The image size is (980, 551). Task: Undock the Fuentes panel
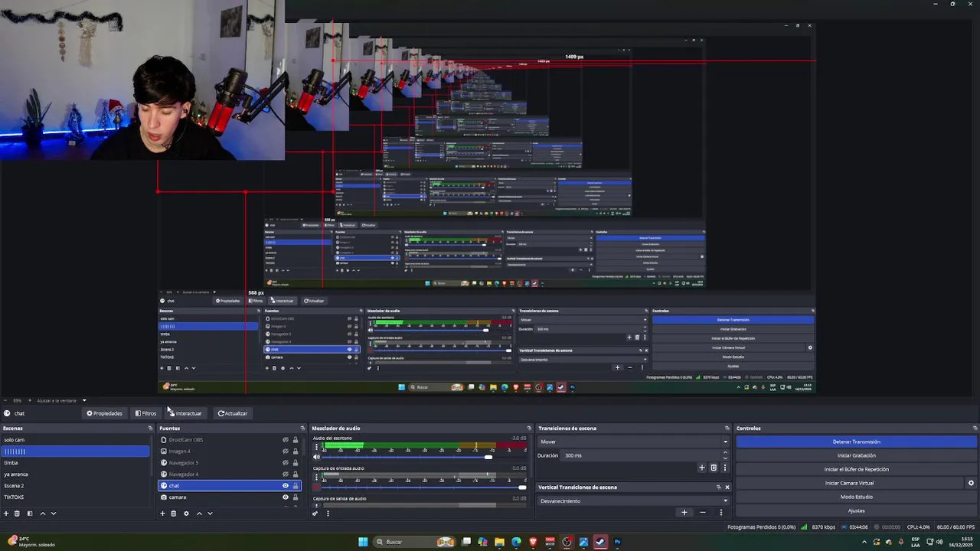(x=303, y=429)
